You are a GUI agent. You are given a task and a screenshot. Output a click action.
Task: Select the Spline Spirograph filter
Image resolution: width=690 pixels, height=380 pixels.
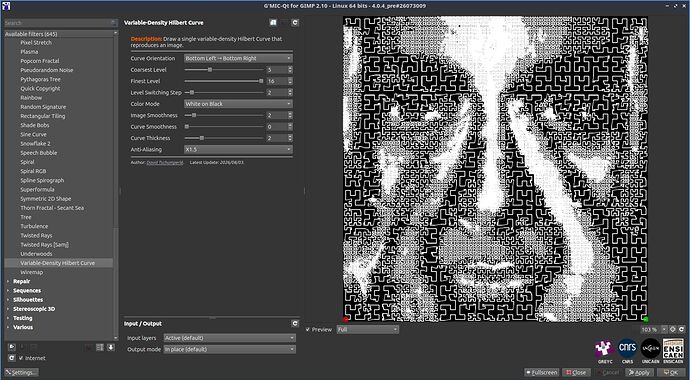point(42,180)
